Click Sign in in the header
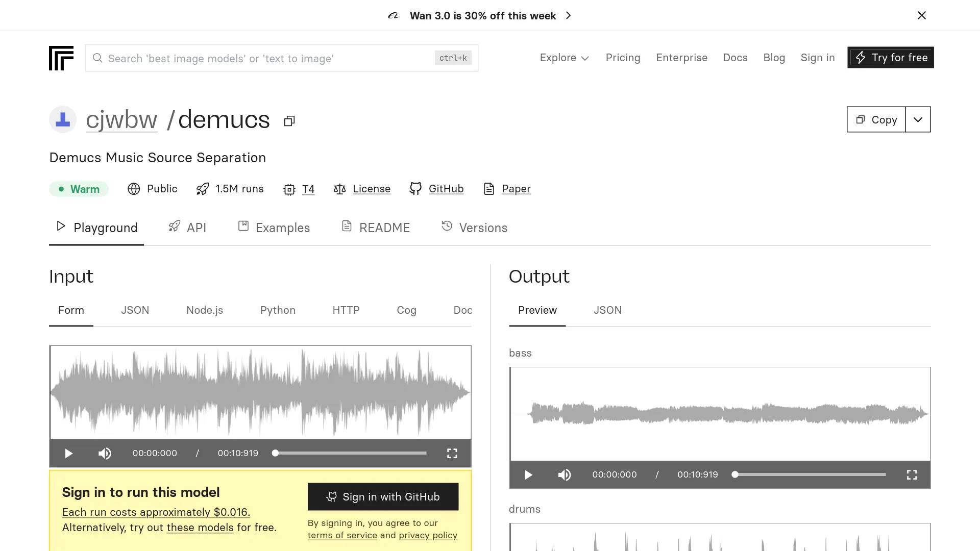This screenshot has width=980, height=551. [817, 58]
